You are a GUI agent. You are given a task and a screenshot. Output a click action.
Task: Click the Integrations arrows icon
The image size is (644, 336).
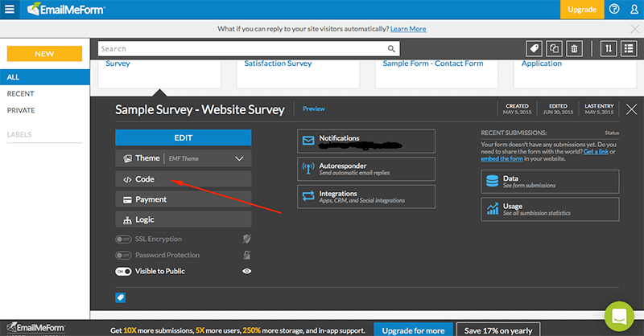click(308, 196)
